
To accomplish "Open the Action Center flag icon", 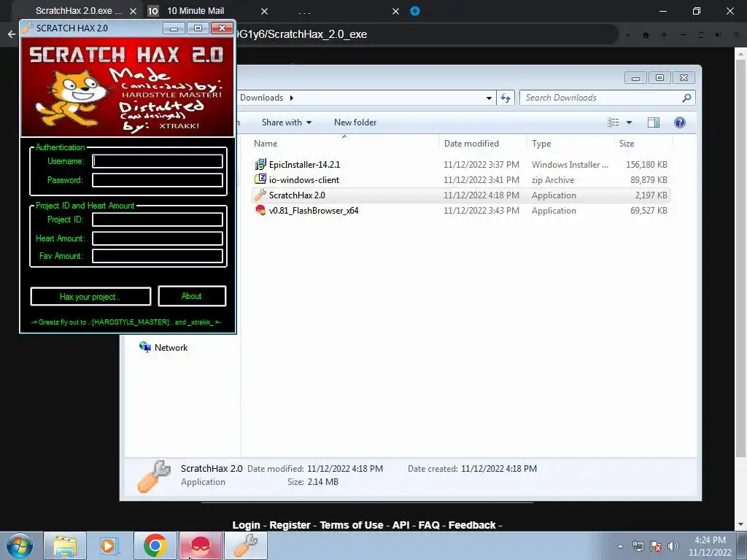I will (656, 546).
